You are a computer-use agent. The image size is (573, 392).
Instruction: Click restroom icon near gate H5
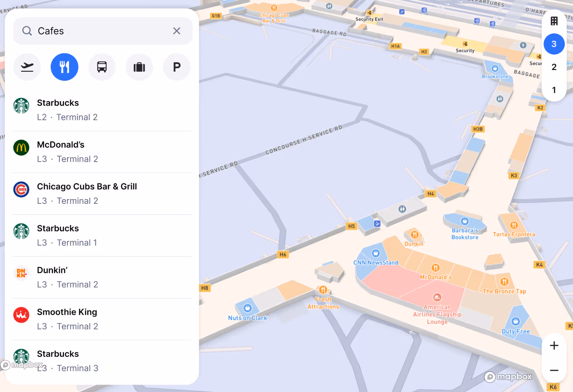[x=402, y=209]
